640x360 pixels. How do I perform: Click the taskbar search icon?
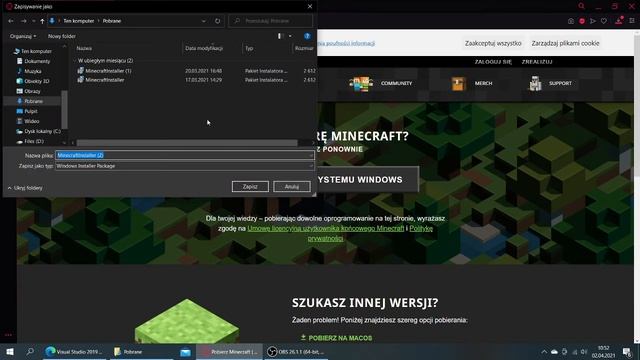(30, 351)
